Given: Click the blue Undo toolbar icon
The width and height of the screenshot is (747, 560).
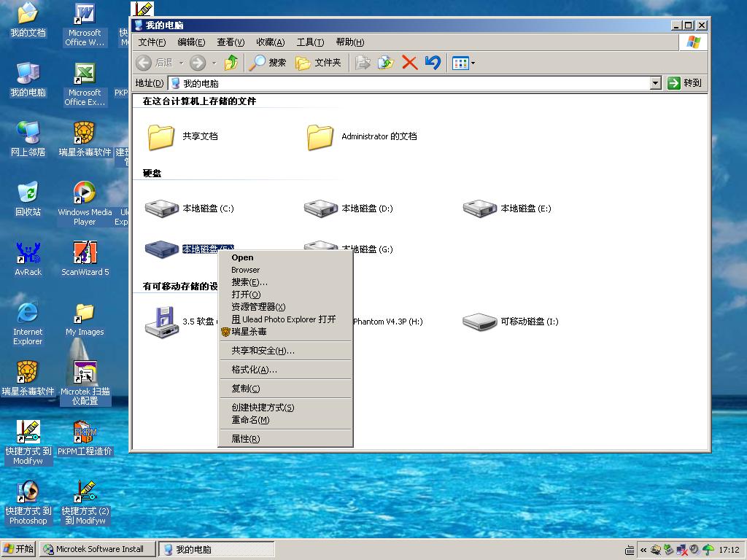Looking at the screenshot, I should pos(433,63).
